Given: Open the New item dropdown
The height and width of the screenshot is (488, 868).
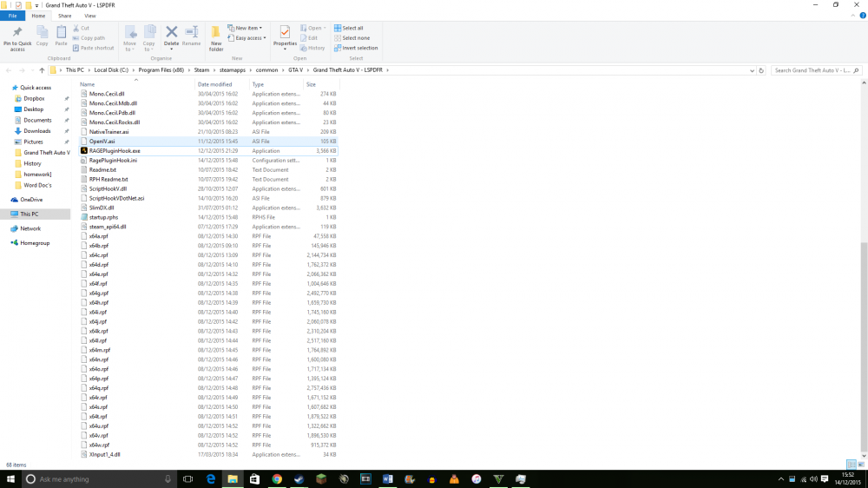Looking at the screenshot, I should (x=245, y=28).
